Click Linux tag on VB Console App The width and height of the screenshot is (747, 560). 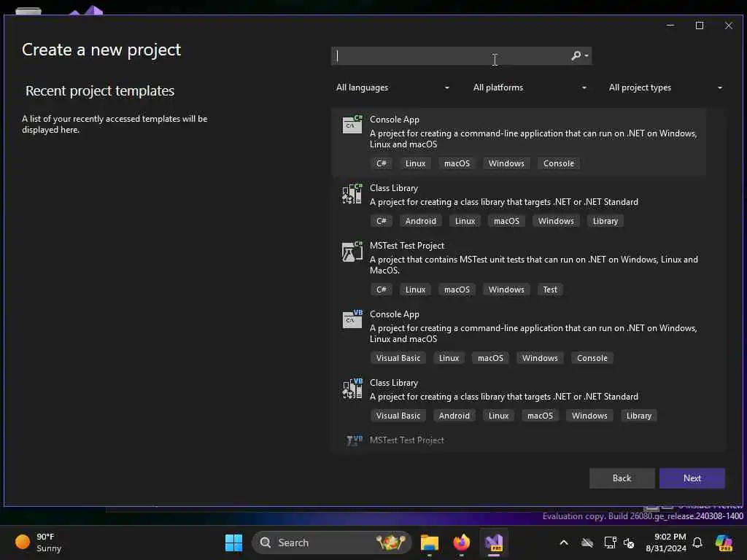[x=449, y=358]
